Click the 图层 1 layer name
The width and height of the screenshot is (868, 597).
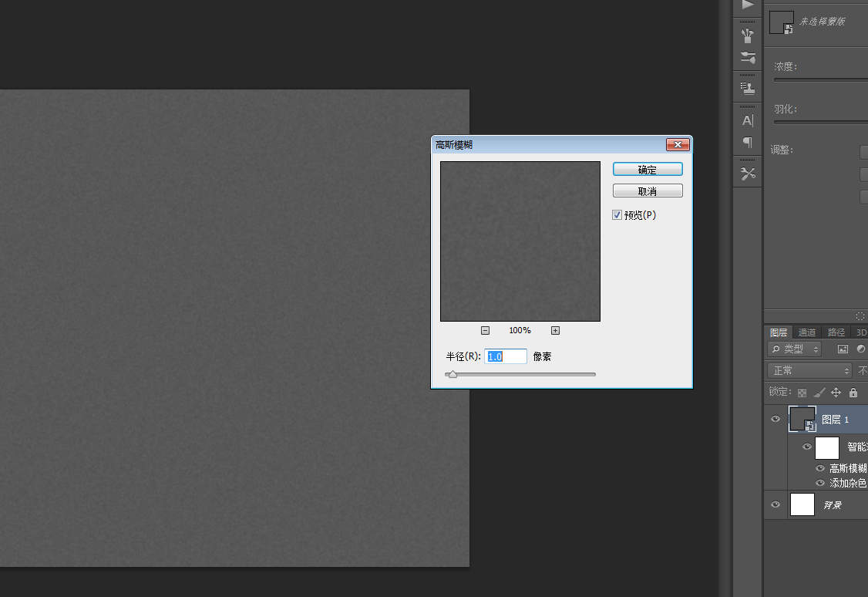click(x=836, y=420)
